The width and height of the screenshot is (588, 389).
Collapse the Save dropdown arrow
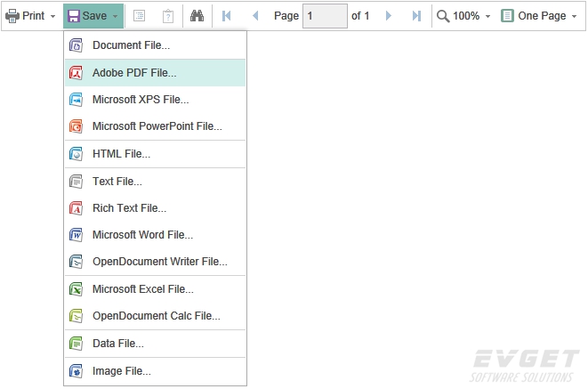(x=115, y=16)
